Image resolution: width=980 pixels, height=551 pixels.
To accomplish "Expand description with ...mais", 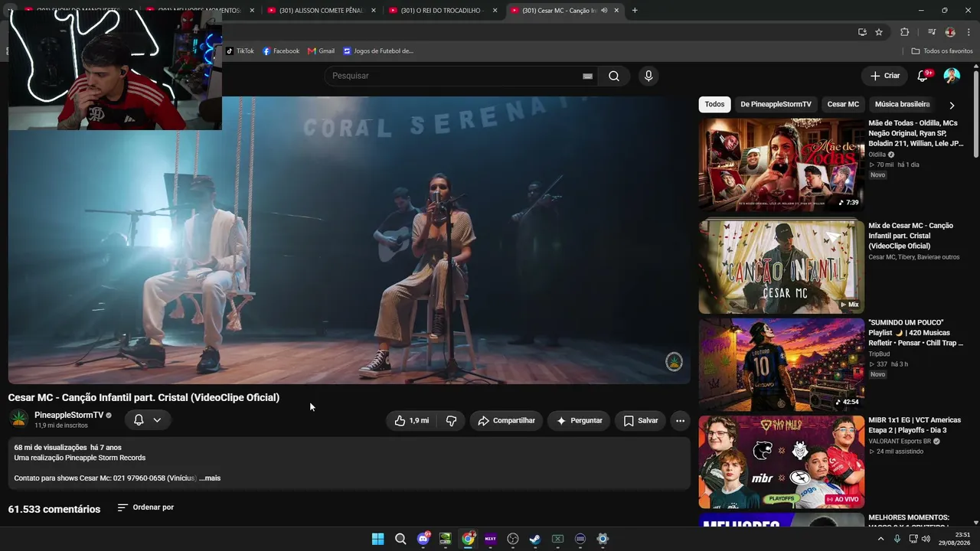I will (x=210, y=478).
